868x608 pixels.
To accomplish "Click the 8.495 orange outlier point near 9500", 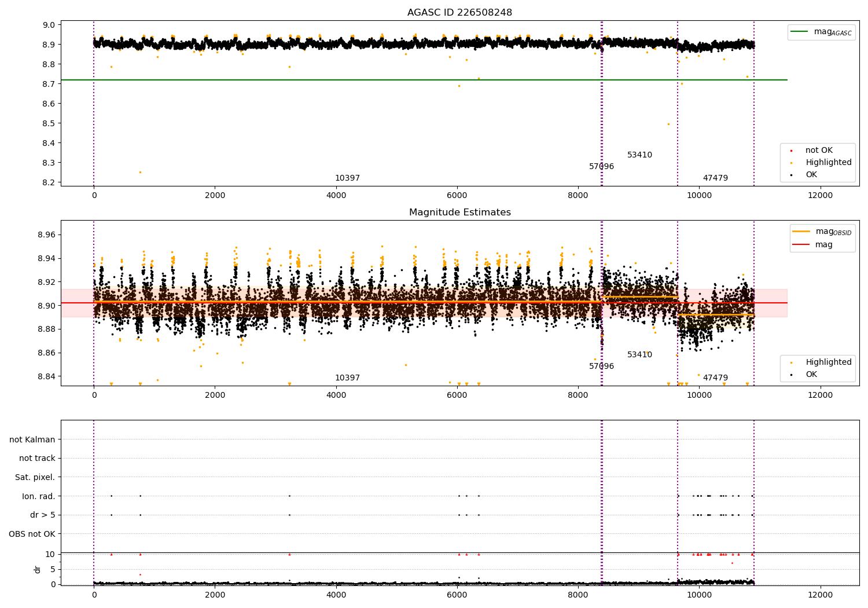I will pos(668,124).
